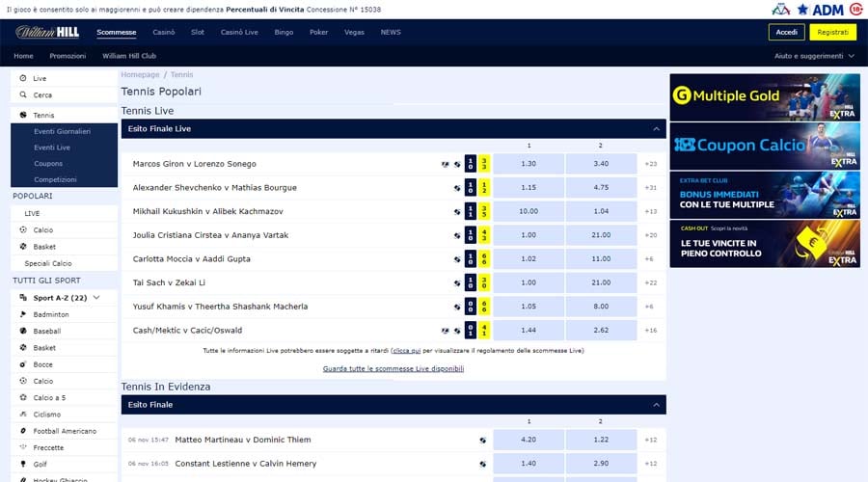Collapse the Esito Finale section

[656, 405]
